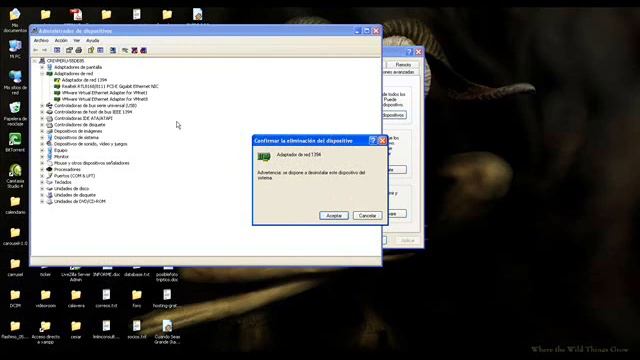Click the Realtek Gigabit Ethernet NIC icon
The image size is (640, 360).
(57, 86)
